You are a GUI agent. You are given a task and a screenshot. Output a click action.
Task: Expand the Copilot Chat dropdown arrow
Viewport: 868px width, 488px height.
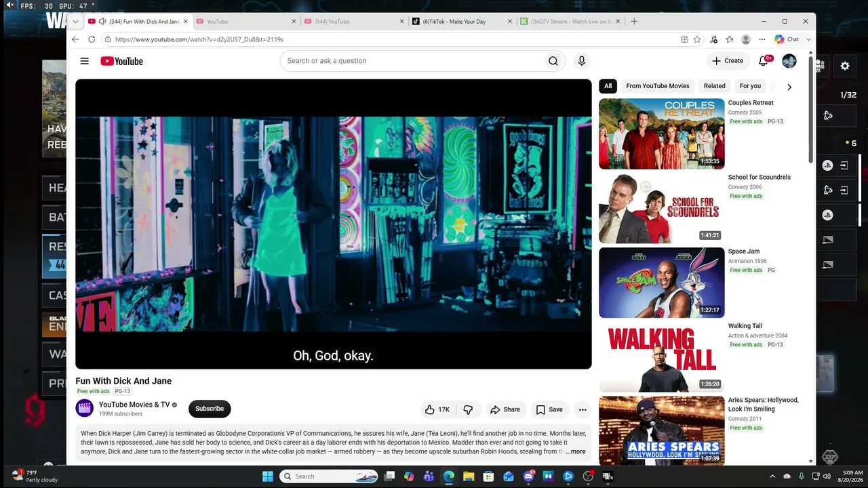pyautogui.click(x=808, y=39)
